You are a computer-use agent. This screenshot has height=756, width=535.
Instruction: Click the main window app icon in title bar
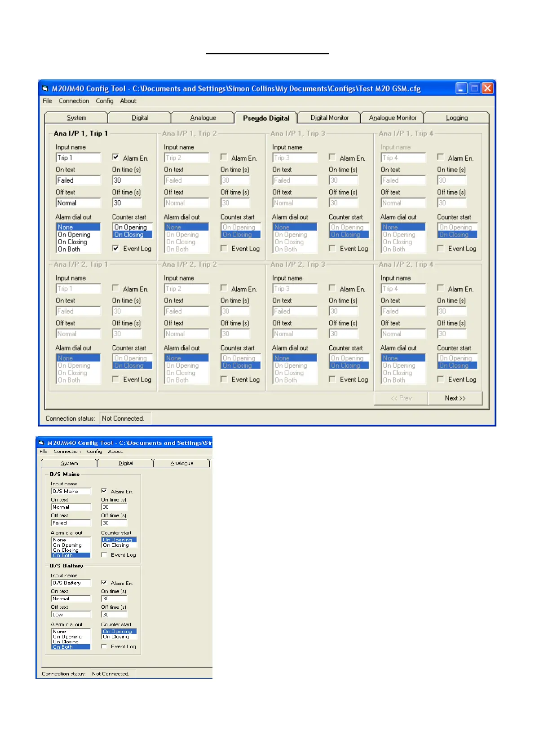[45, 88]
